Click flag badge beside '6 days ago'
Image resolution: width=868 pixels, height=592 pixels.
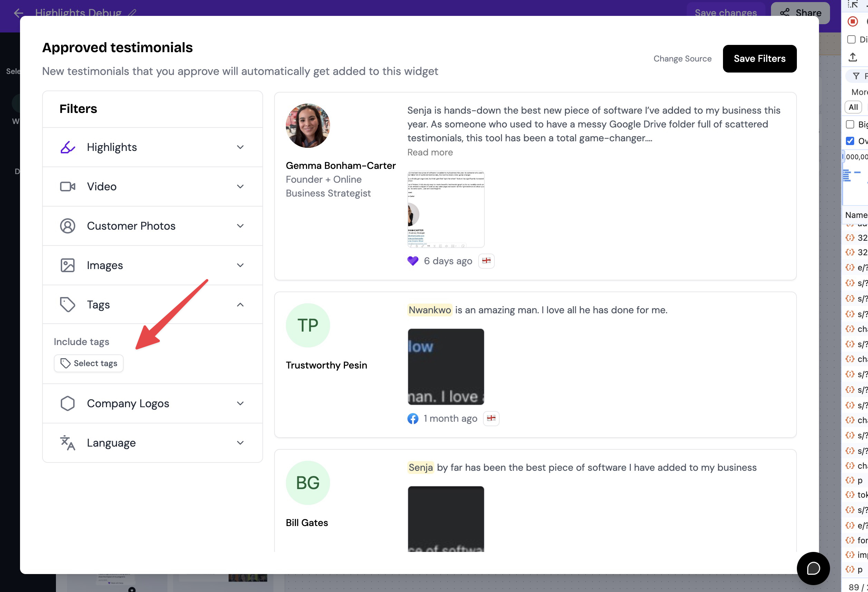pos(486,261)
